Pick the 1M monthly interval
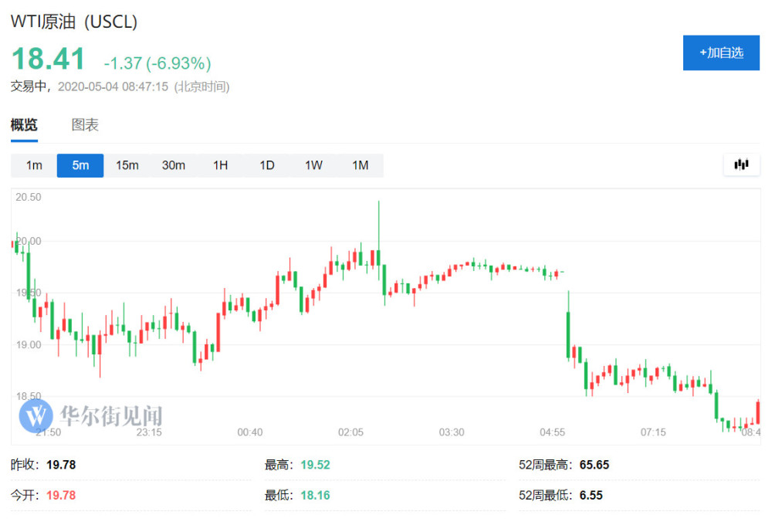 tap(361, 165)
